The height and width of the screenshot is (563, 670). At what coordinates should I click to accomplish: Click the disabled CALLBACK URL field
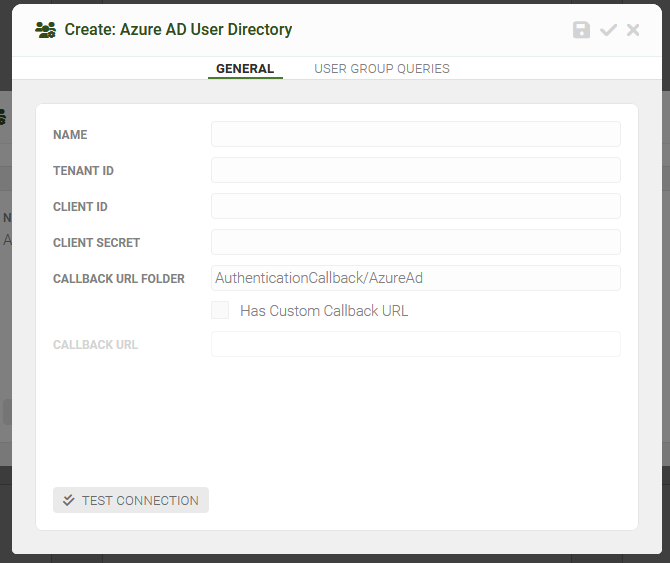(416, 344)
